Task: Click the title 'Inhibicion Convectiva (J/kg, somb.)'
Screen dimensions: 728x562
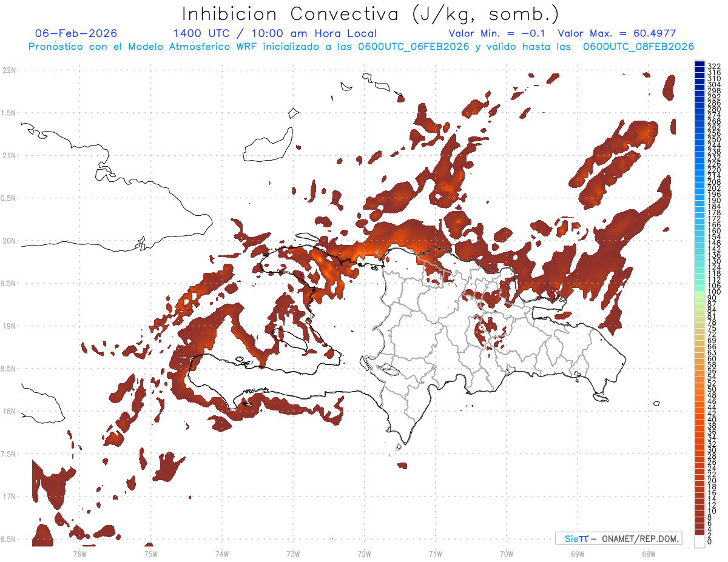Action: coord(371,14)
